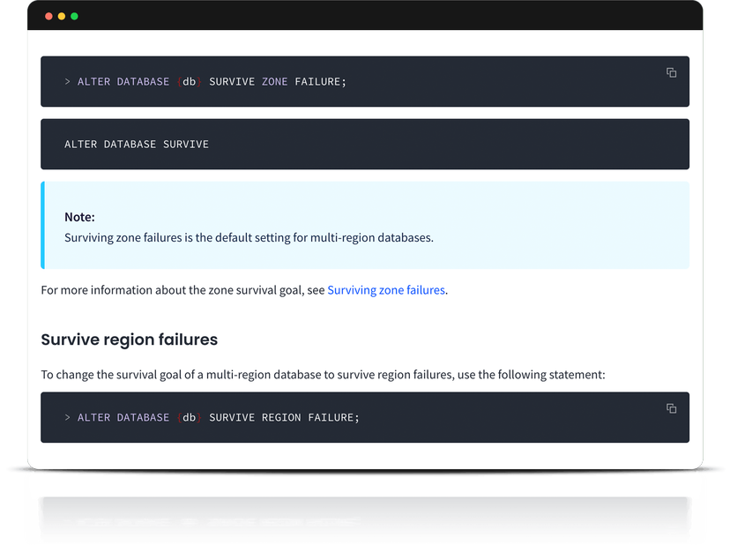
Task: Select the Note: label in the callout
Action: (79, 217)
